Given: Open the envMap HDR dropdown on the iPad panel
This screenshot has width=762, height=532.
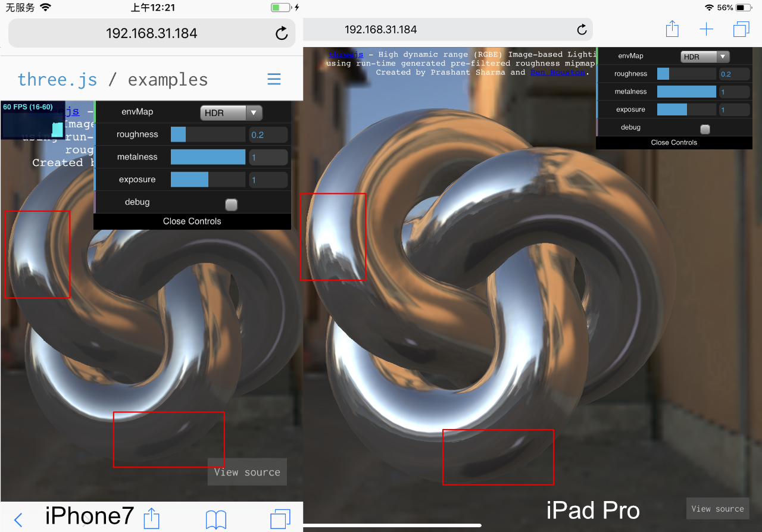Looking at the screenshot, I should pos(705,56).
